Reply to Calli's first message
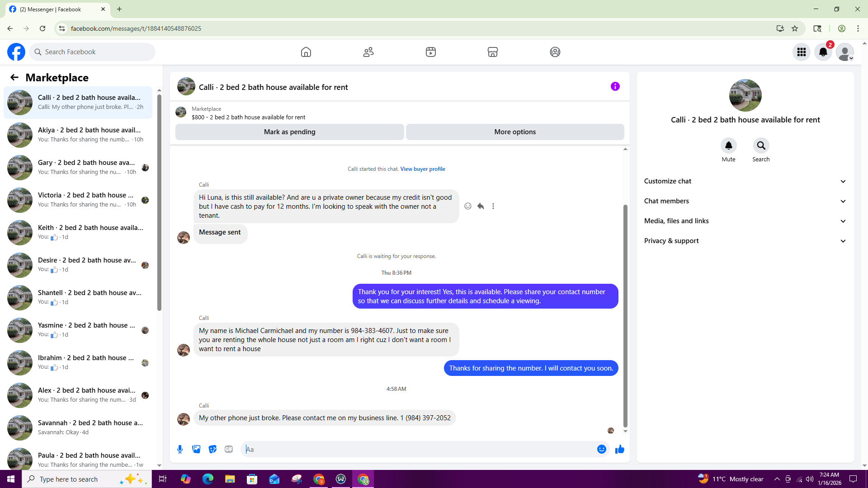 [481, 206]
